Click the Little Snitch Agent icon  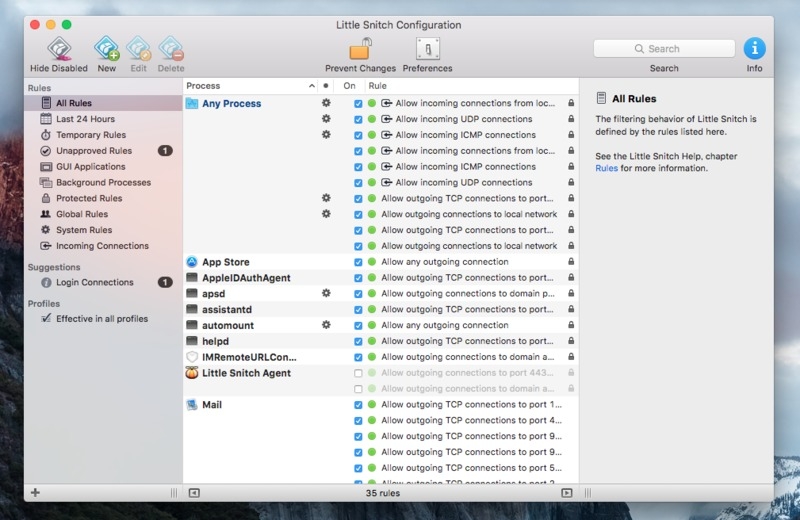point(192,373)
